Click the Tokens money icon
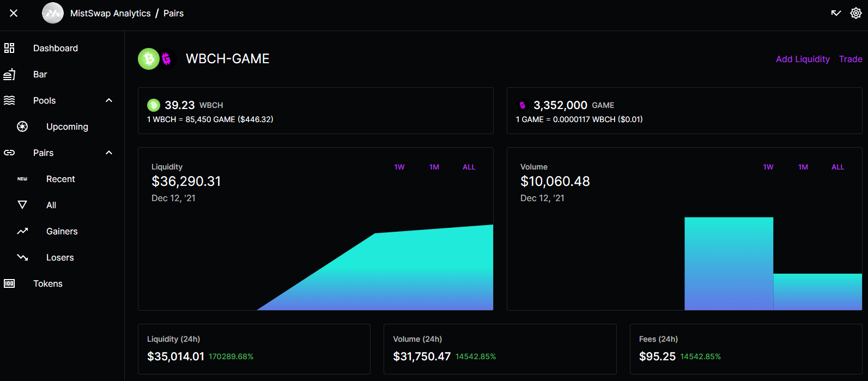The image size is (868, 381). [x=9, y=283]
